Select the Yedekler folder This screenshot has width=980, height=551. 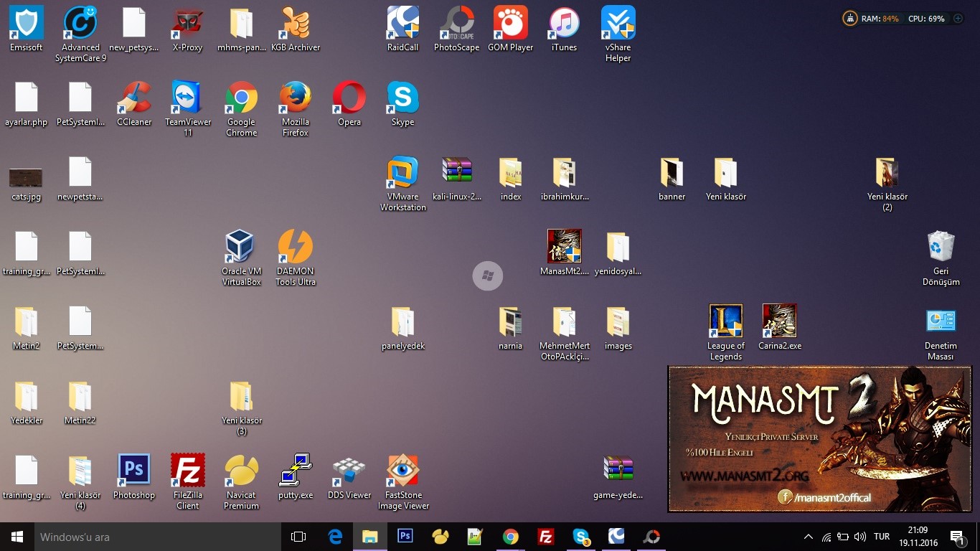27,402
